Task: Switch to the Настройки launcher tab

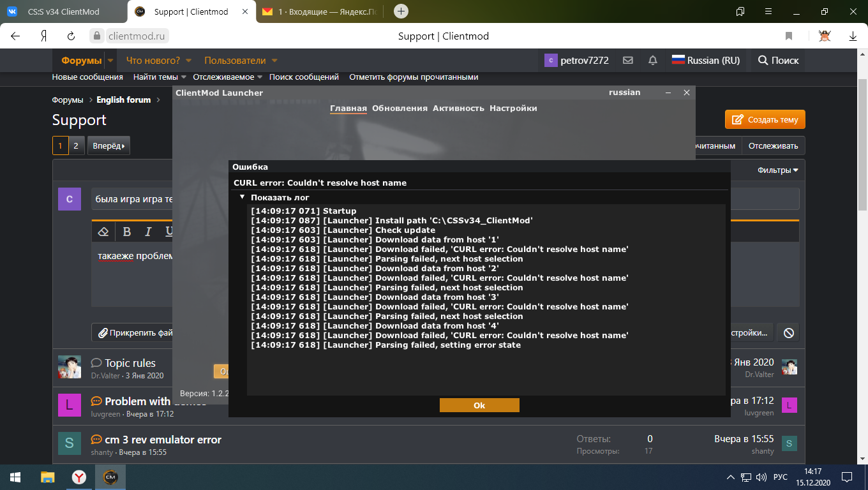Action: 513,108
